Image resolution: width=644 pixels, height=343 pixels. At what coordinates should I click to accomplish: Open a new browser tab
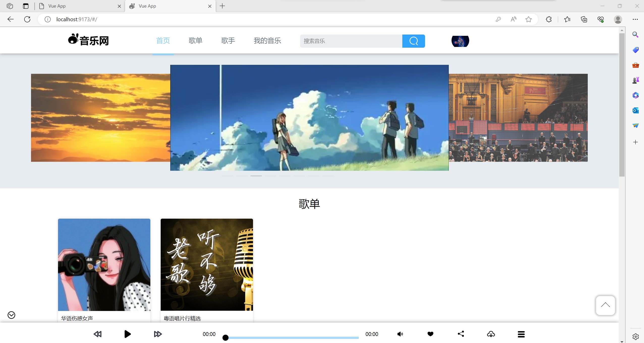222,6
